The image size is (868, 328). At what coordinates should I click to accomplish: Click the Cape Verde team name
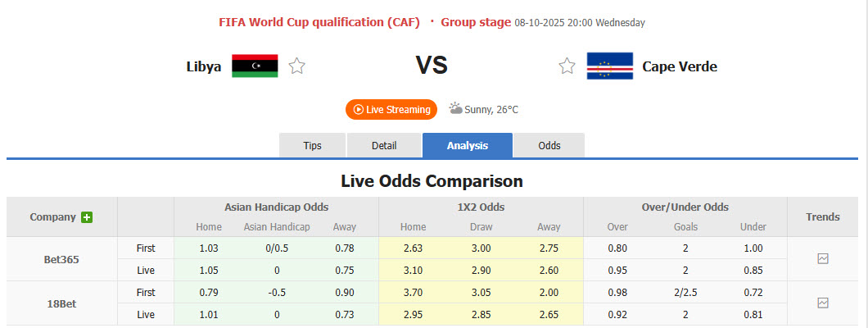(680, 66)
